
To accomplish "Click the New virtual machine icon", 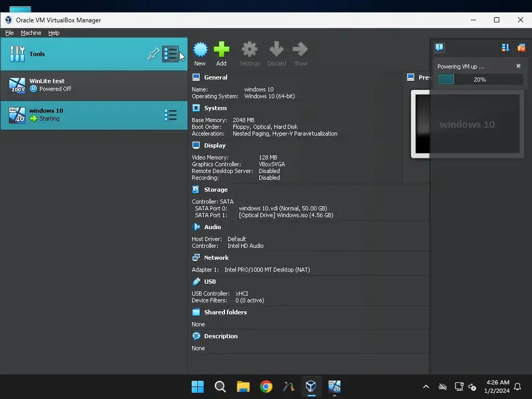I will coord(200,50).
